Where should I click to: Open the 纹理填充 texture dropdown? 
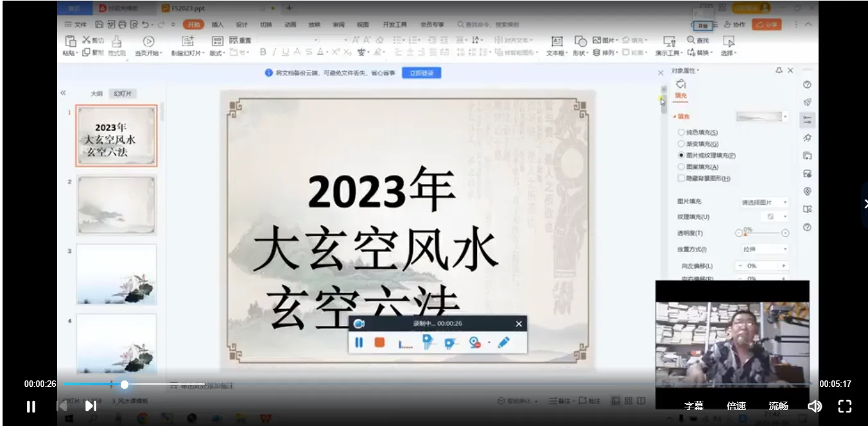[775, 217]
